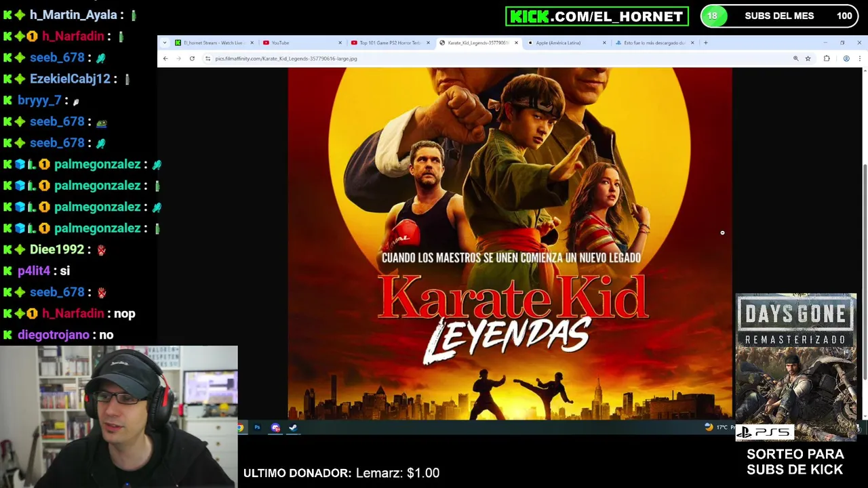
Task: Click username bryyy_7 in chat
Action: [39, 100]
